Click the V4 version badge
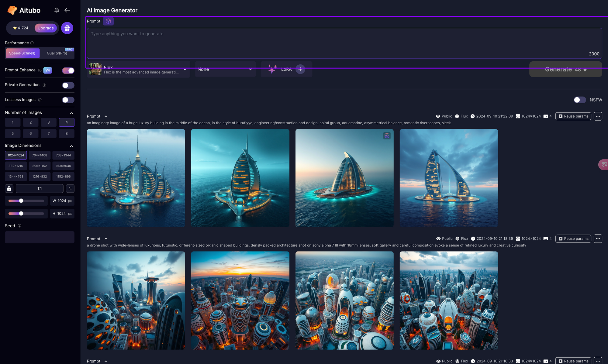The image size is (608, 364). [x=48, y=70]
